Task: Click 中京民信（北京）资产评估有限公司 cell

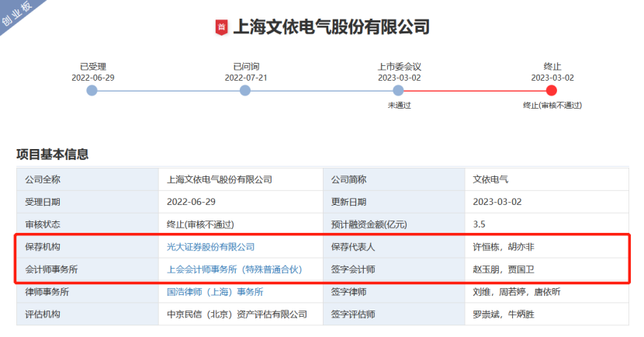Action: (241, 314)
